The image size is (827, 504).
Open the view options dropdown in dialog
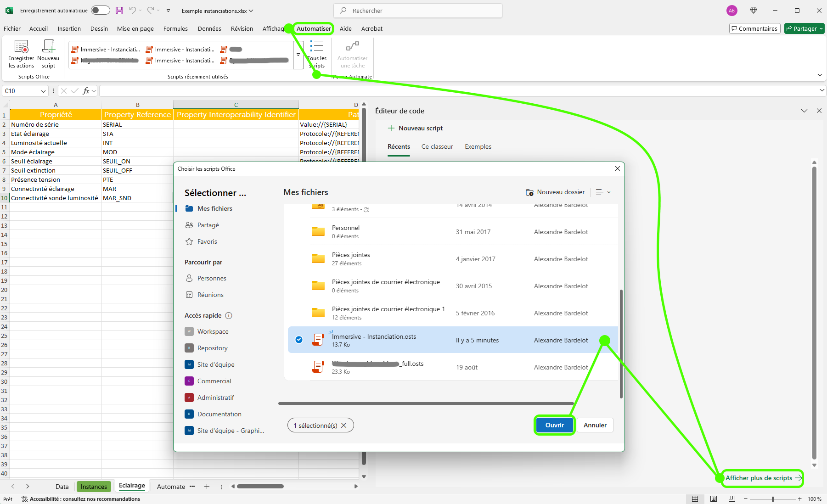pos(603,192)
